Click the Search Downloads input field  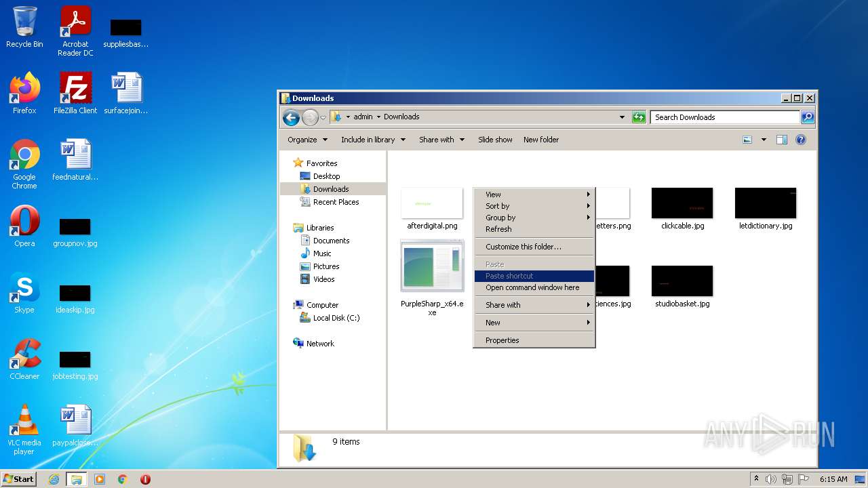(x=725, y=117)
